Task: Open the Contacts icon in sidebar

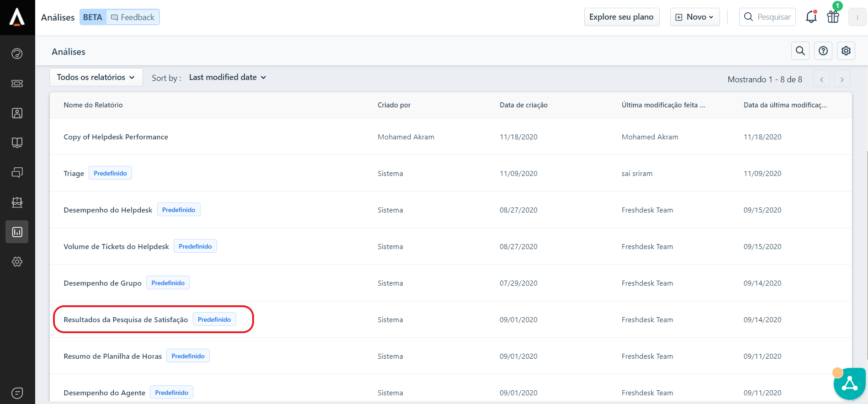Action: [17, 113]
